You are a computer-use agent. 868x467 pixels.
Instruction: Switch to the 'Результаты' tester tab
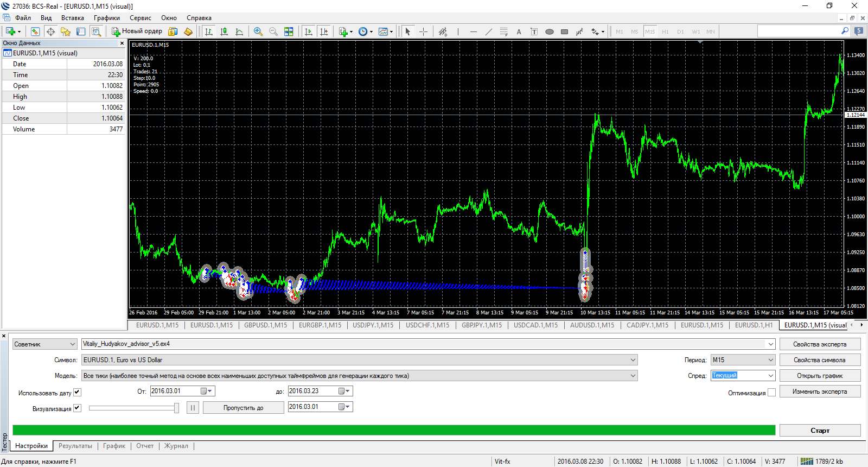pyautogui.click(x=75, y=446)
